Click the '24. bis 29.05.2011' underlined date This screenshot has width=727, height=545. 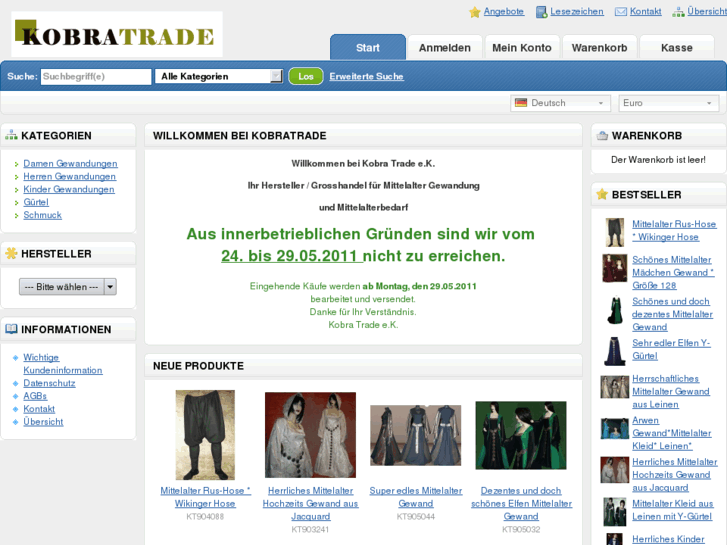pos(292,256)
